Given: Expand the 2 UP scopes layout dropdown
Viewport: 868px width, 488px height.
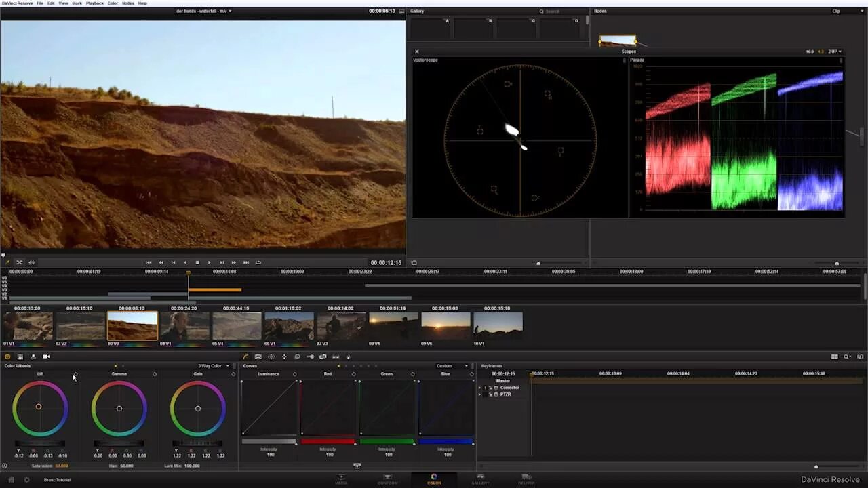Looking at the screenshot, I should click(x=835, y=52).
